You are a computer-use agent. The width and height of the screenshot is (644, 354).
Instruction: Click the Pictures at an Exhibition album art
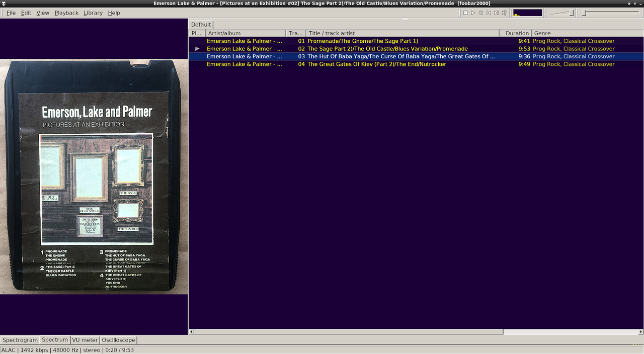(94, 176)
